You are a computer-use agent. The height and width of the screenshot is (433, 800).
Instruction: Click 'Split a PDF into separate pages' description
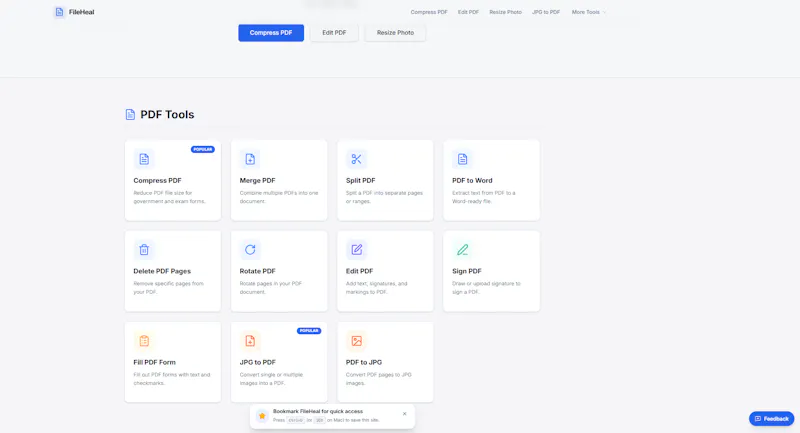tap(384, 197)
